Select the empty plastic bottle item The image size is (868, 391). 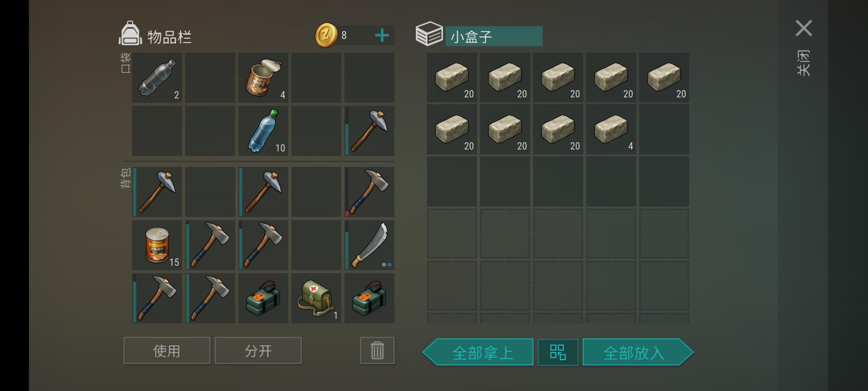coord(157,77)
